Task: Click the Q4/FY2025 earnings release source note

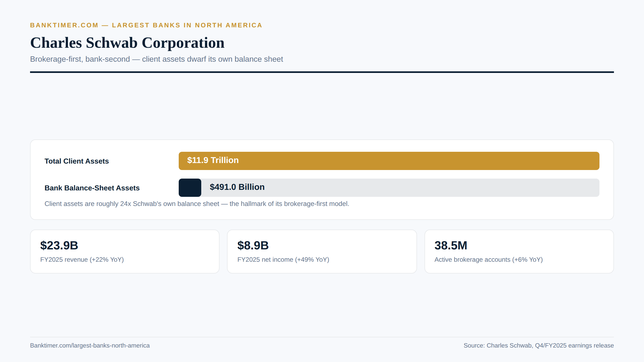Action: [539, 345]
